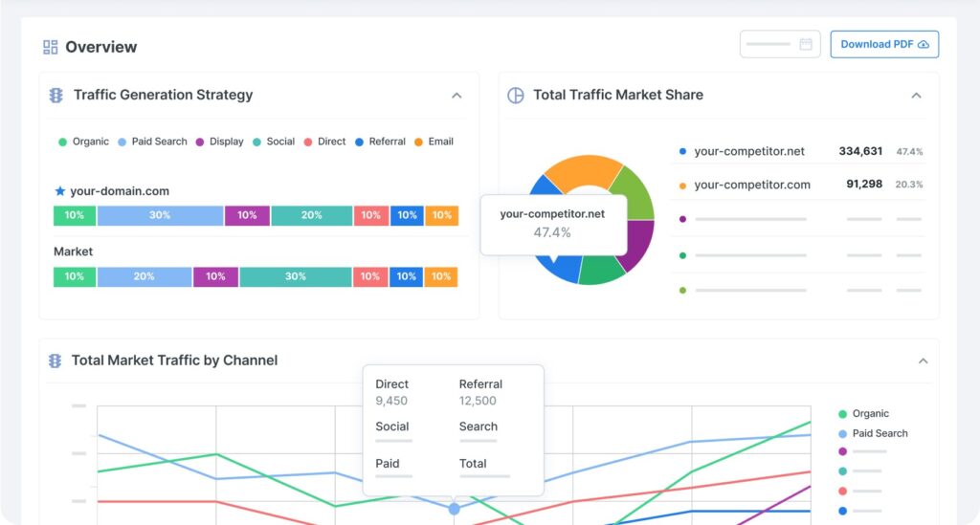
Task: Select your-competitor.net in market share list
Action: 749,151
